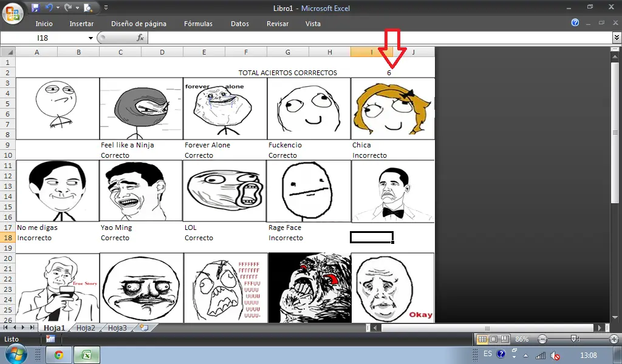Select row 2 header

7,73
